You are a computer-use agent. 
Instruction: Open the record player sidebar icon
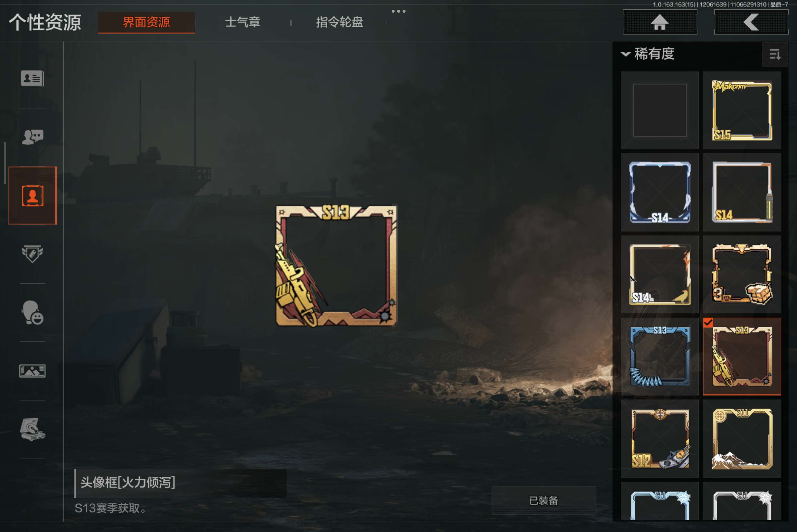pyautogui.click(x=33, y=429)
